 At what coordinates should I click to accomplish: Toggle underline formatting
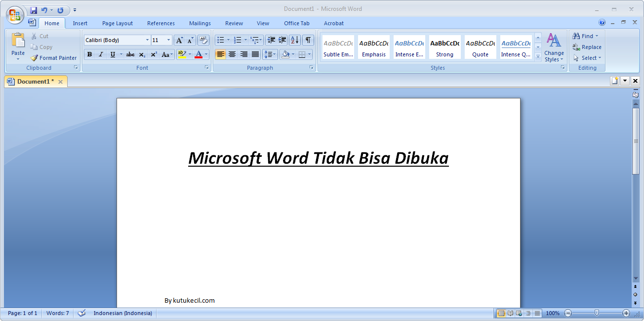(x=113, y=54)
